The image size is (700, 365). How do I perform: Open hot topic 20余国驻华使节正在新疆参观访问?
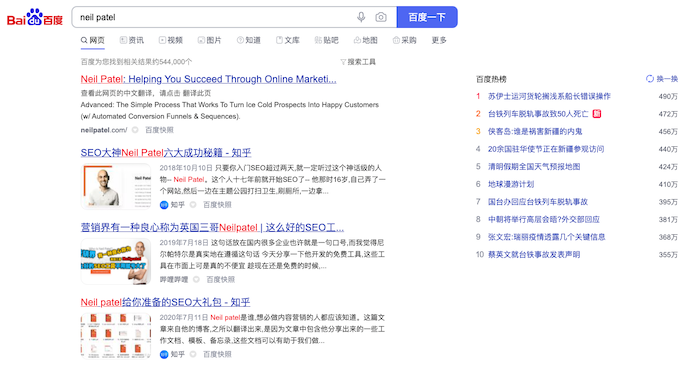(546, 149)
